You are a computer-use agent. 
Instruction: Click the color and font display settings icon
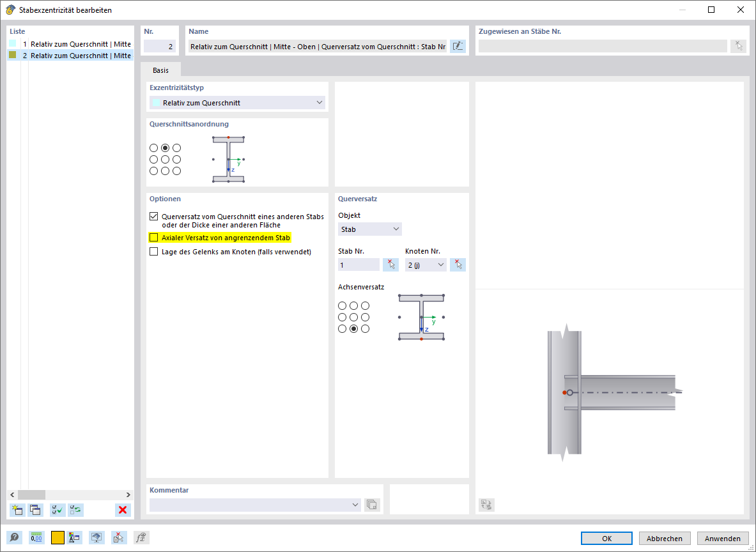75,537
